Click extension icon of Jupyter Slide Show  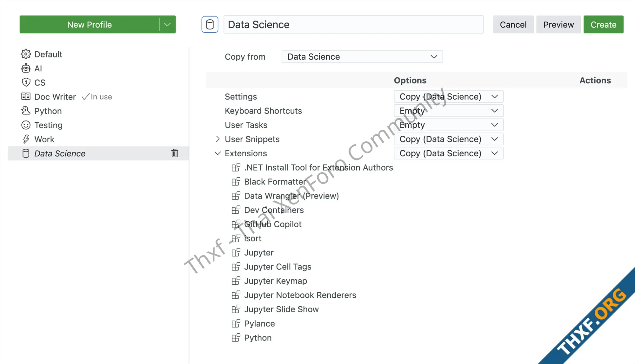[236, 309]
